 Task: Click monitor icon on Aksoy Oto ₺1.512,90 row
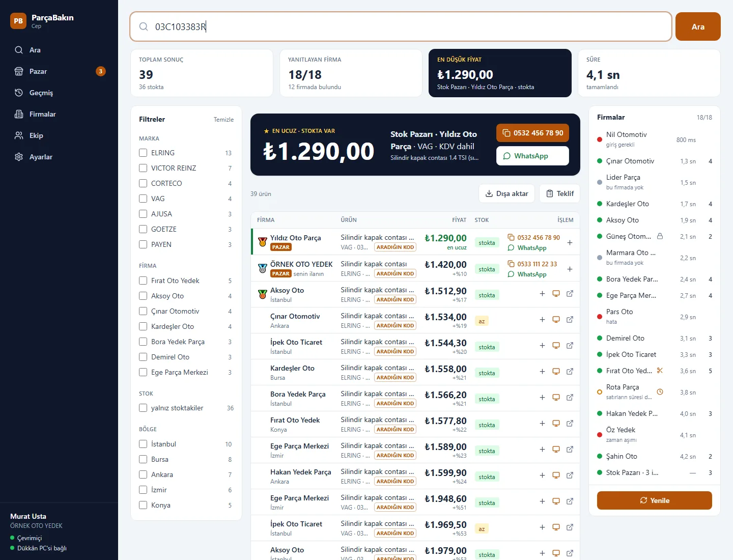click(x=556, y=293)
